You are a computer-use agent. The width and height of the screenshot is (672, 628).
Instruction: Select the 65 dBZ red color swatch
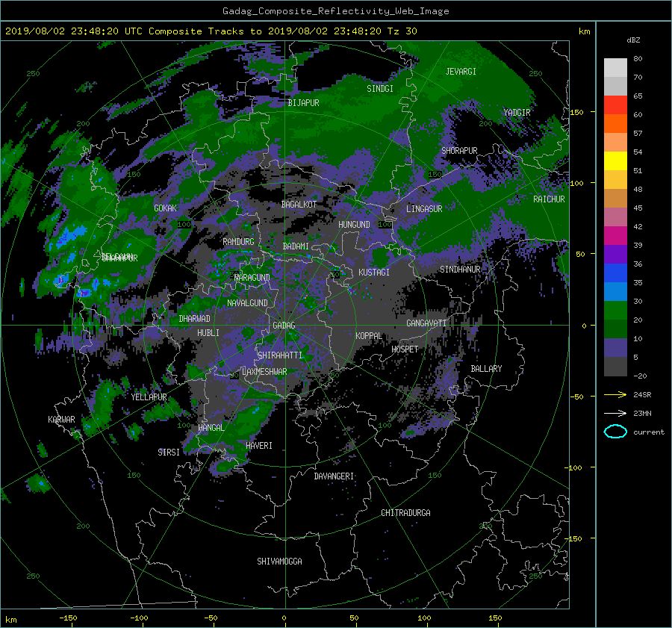tap(615, 105)
